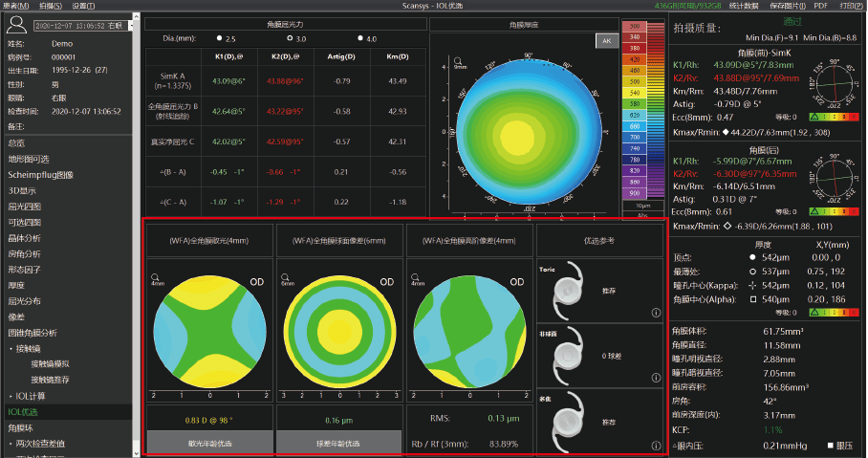The height and width of the screenshot is (458, 868).
Task: Click the patient profile avatar icon
Action: tap(16, 25)
